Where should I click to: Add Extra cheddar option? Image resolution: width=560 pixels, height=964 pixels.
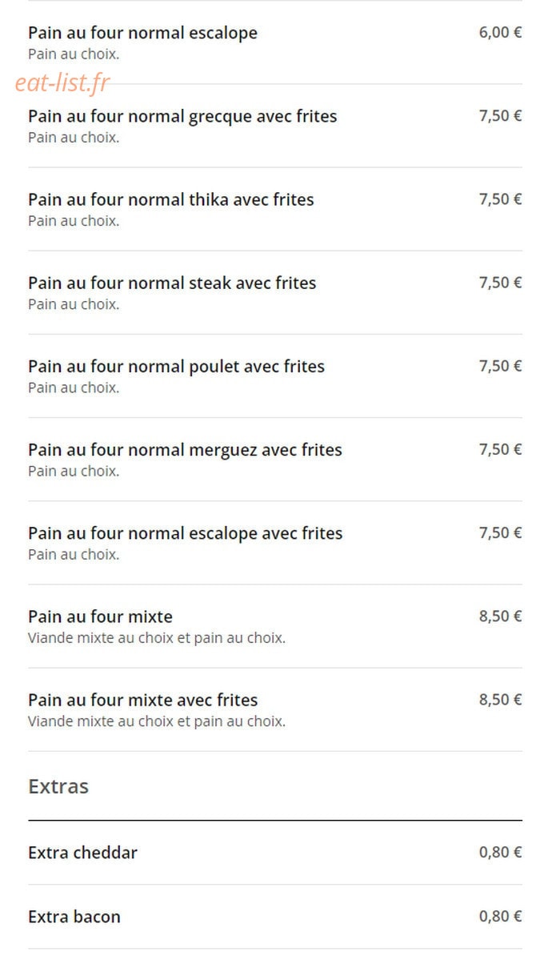click(275, 853)
